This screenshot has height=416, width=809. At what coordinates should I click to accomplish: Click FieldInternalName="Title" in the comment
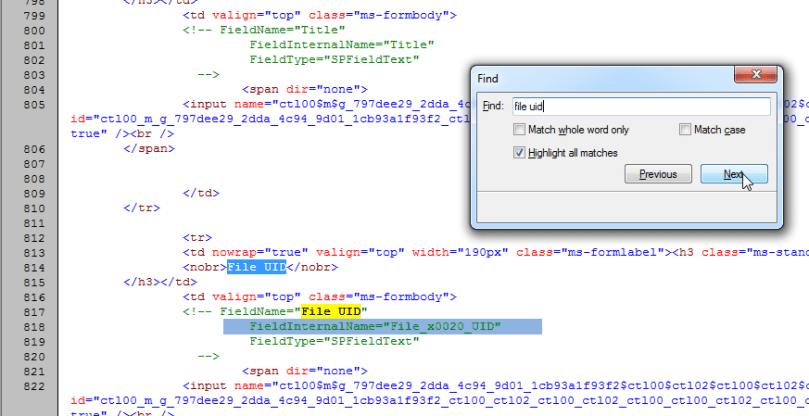click(x=341, y=45)
